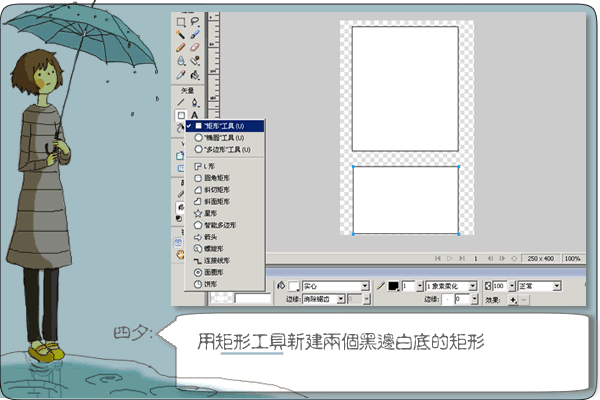The height and width of the screenshot is (400, 600).
Task: Pick the Polygon tool (多边形工具) in the flyout
Action: [x=218, y=150]
